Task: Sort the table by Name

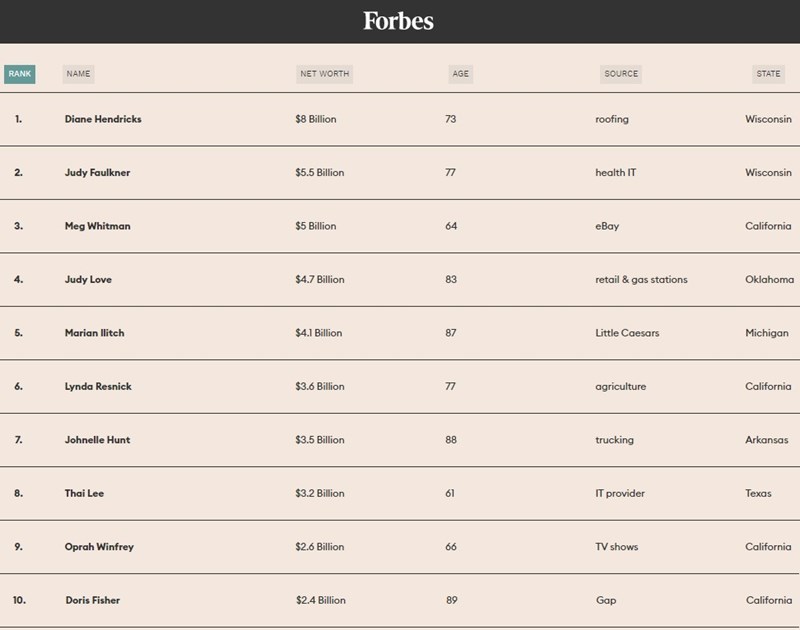Action: tap(78, 74)
